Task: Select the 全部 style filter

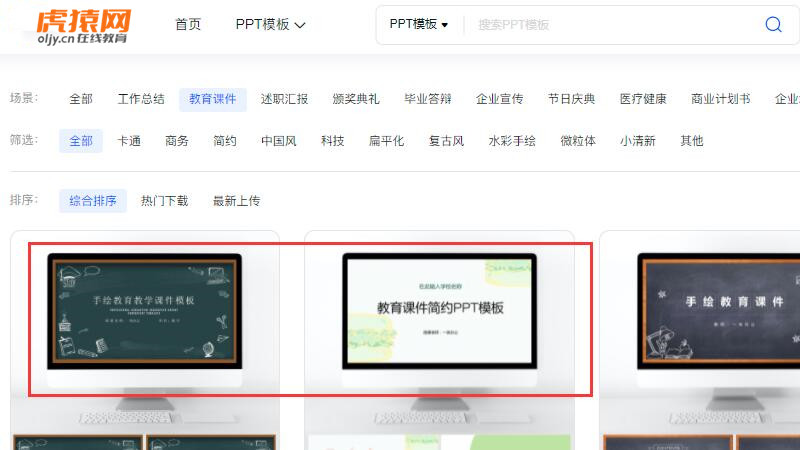Action: pyautogui.click(x=81, y=141)
